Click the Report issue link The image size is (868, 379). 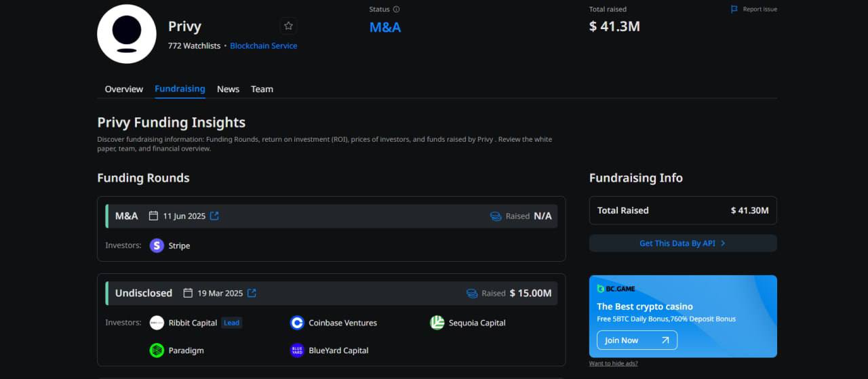point(760,9)
